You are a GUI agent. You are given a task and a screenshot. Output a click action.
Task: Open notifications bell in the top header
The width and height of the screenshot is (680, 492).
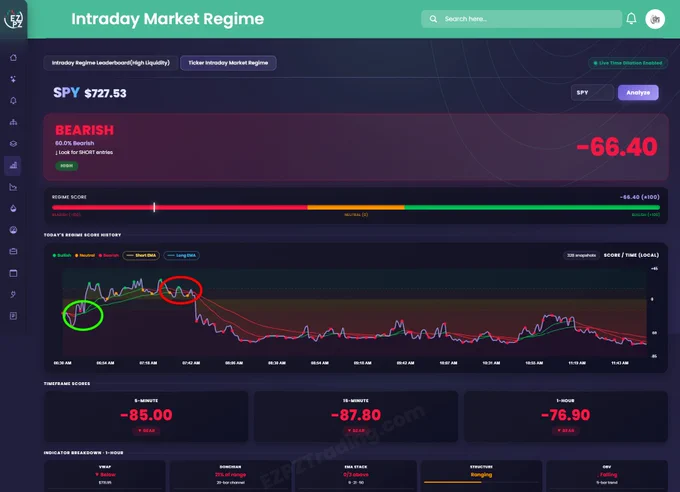(x=631, y=19)
